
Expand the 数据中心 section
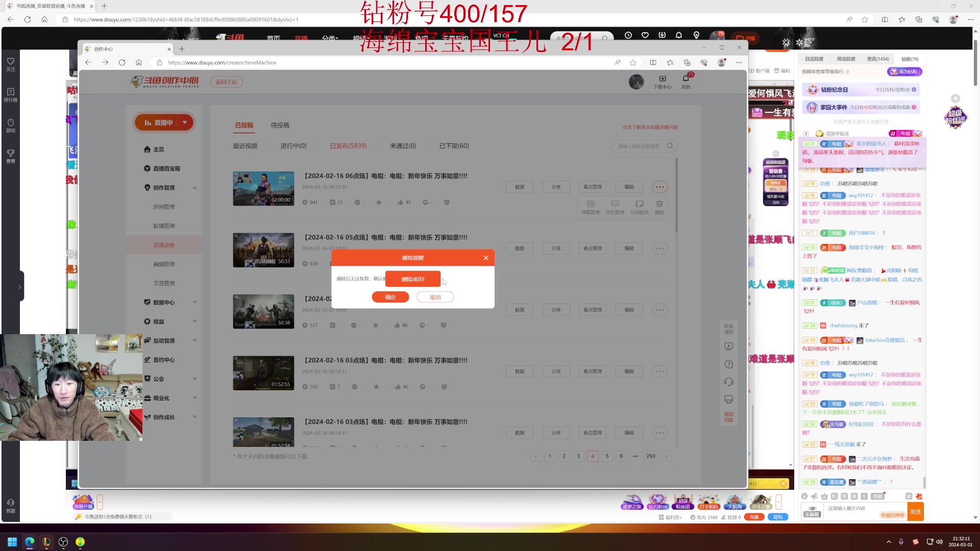[x=194, y=302]
